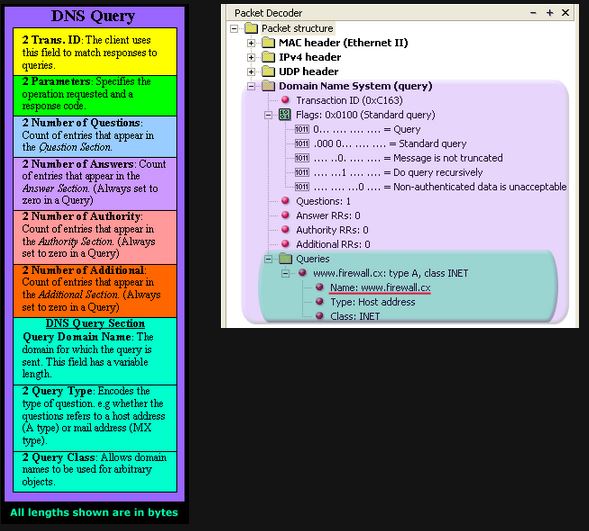Select the Authority RRs: 0 row
Image resolution: width=589 pixels, height=531 pixels.
(x=332, y=230)
